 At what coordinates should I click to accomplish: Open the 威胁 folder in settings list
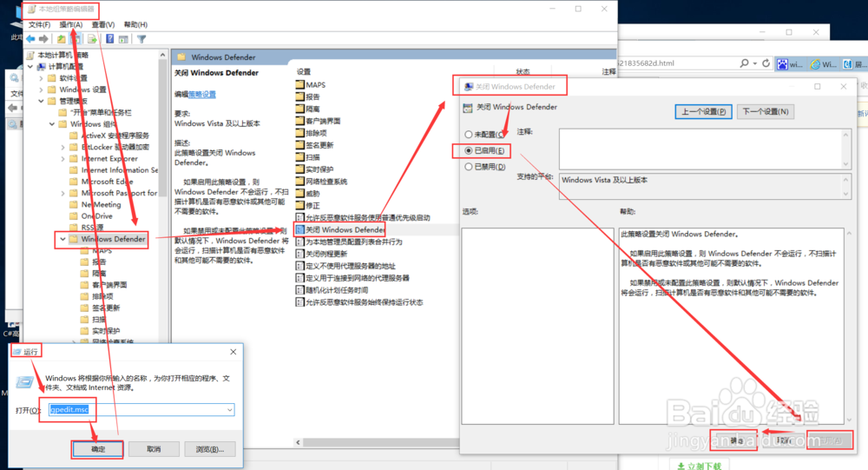click(308, 194)
